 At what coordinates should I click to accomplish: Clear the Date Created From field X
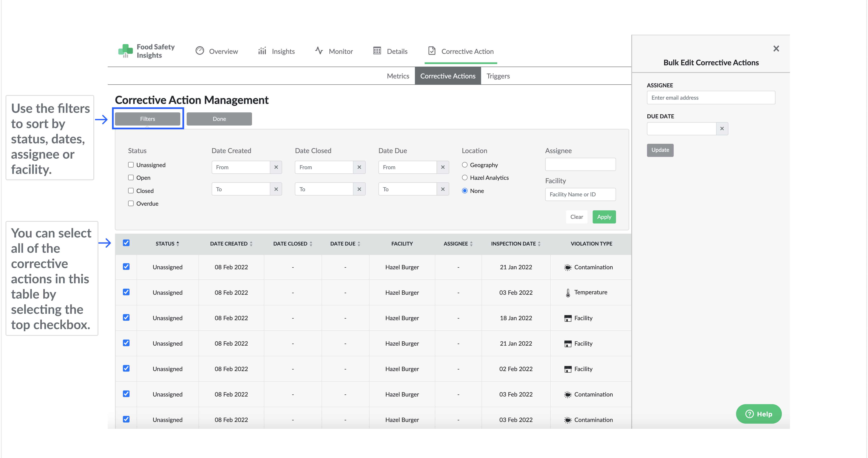coord(276,167)
